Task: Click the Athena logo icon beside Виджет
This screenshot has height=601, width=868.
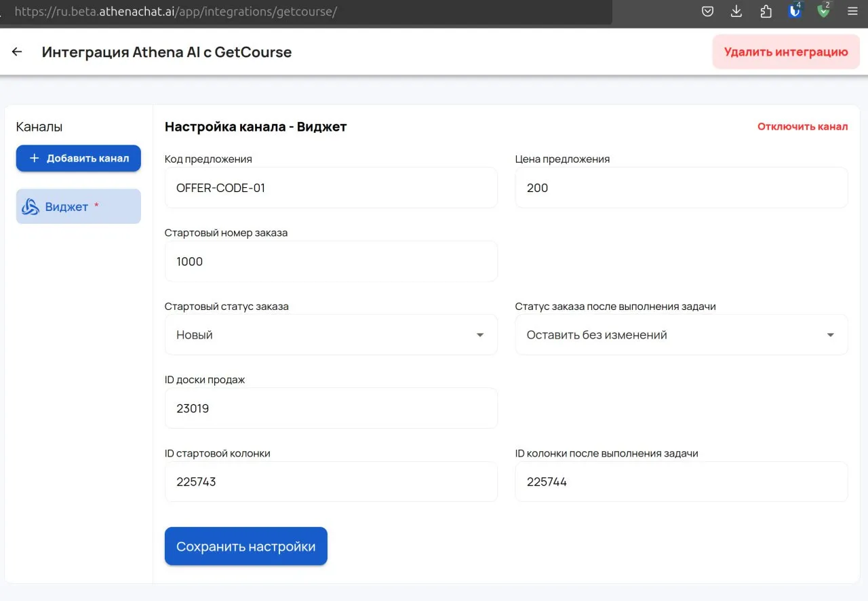Action: 31,207
